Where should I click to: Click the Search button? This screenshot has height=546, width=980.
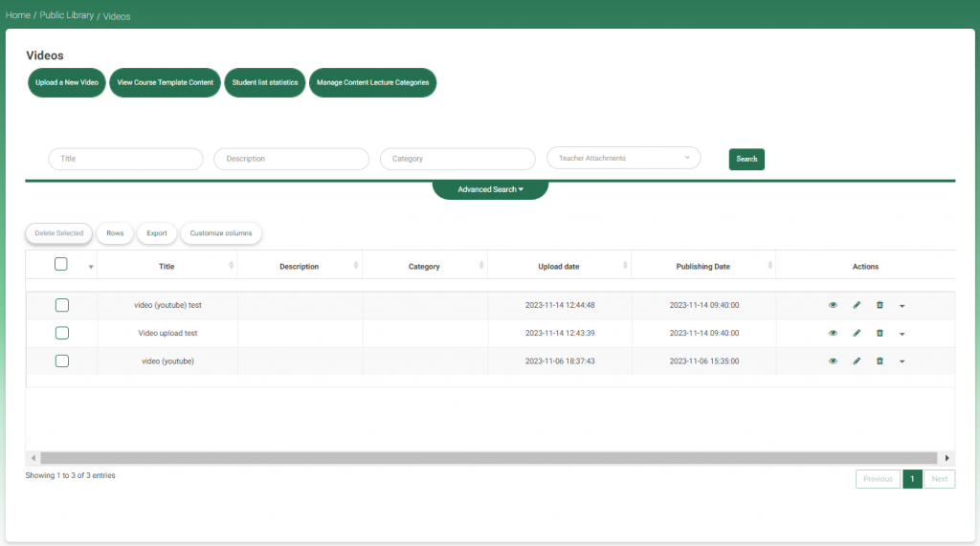(746, 160)
